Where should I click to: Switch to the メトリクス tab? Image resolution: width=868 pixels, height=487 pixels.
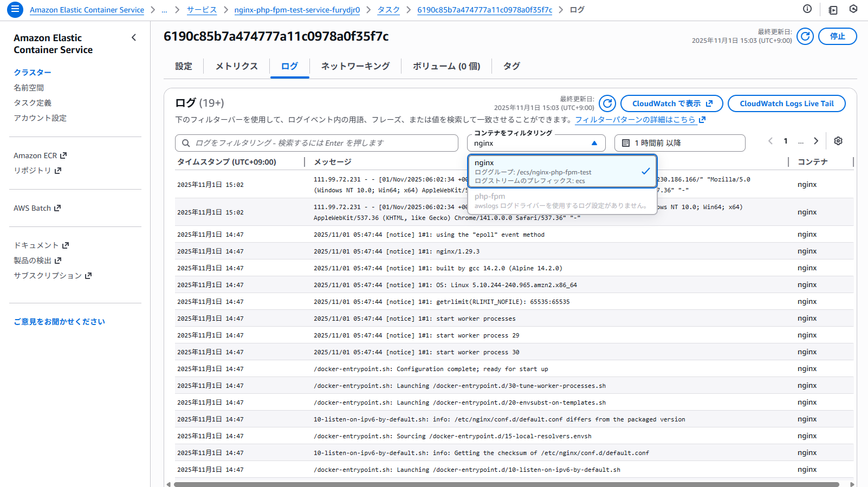pyautogui.click(x=236, y=66)
